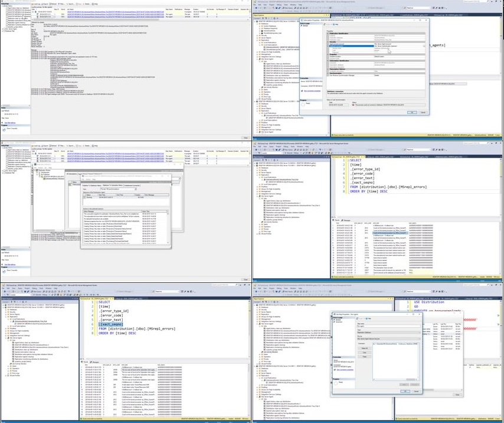Click the 'Running' session row in Replication Monitor
Image resolution: width=504 pixels, height=423 pixels.
(126, 197)
